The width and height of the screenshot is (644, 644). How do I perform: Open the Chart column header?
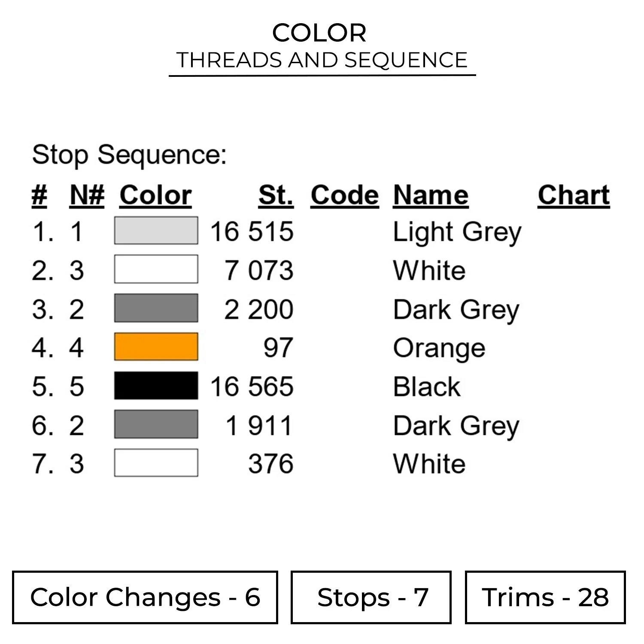pyautogui.click(x=574, y=196)
